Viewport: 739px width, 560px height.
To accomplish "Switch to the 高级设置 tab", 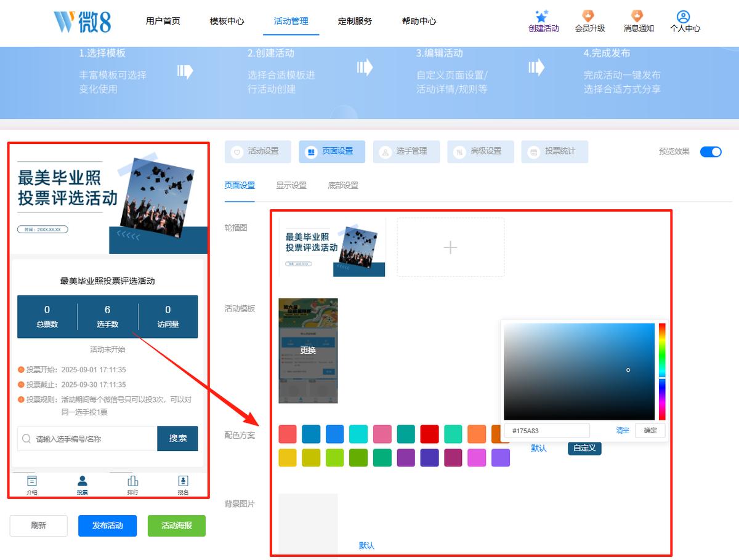I will pos(480,151).
